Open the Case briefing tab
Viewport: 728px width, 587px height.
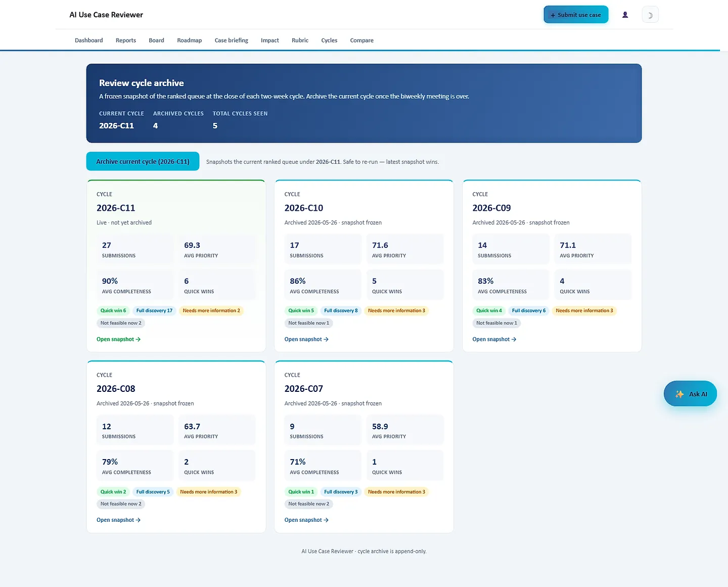232,40
